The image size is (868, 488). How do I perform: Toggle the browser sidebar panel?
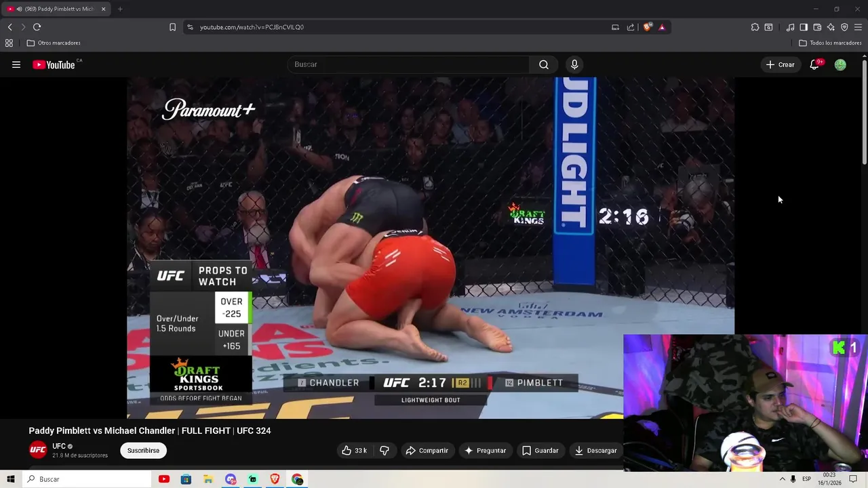point(804,27)
